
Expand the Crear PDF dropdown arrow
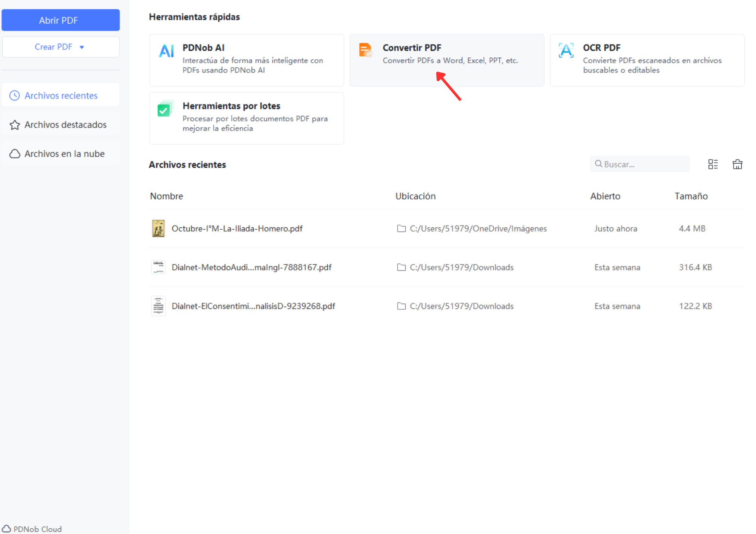[x=82, y=47]
